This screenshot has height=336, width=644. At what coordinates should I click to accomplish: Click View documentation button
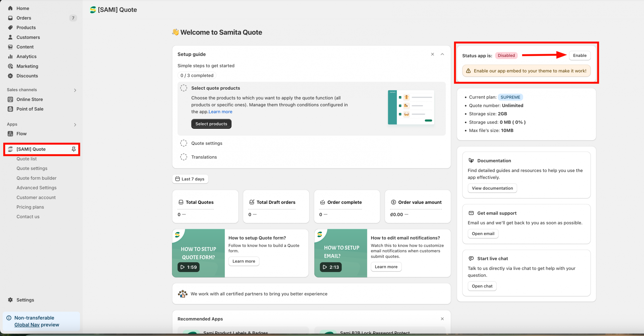pos(492,188)
